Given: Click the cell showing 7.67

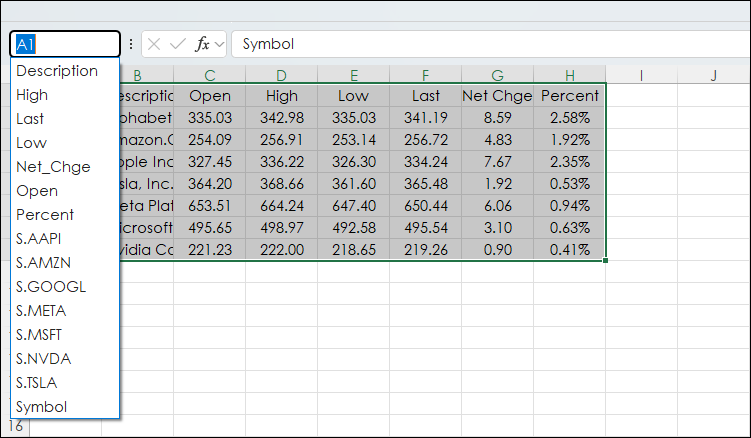Looking at the screenshot, I should [498, 162].
